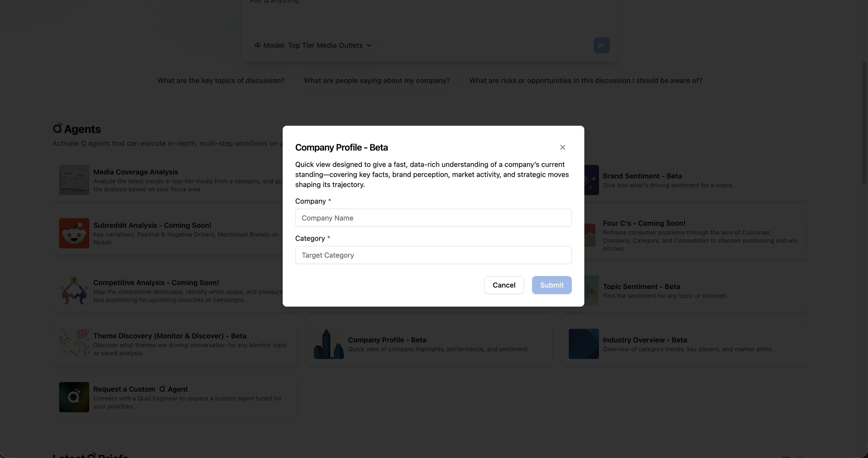Open the Topic Sentiment - Beta agent card
Viewport: 868px width, 458px height.
tap(694, 291)
